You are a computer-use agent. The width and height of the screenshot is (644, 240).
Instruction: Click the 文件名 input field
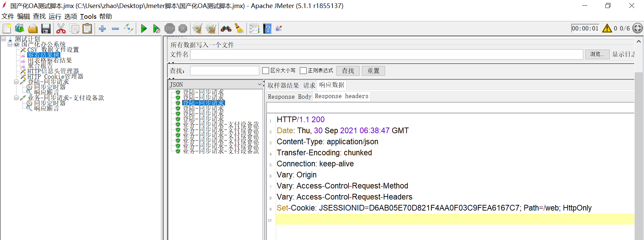pos(387,54)
